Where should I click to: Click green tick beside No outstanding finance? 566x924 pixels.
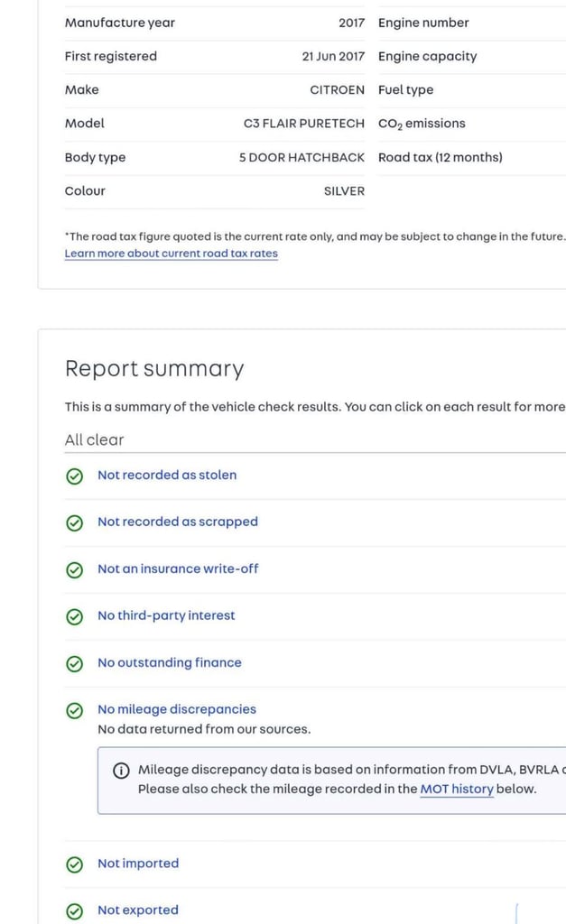74,663
